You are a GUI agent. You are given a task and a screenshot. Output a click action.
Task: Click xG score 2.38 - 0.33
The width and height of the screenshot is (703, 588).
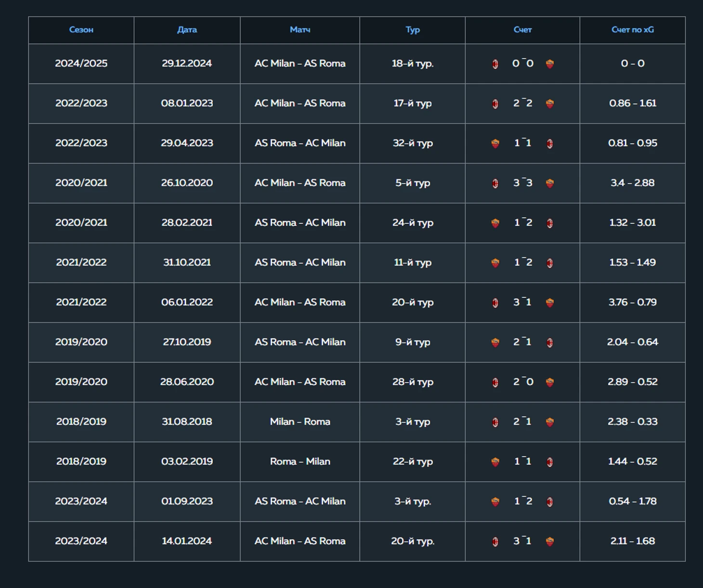[x=633, y=422]
